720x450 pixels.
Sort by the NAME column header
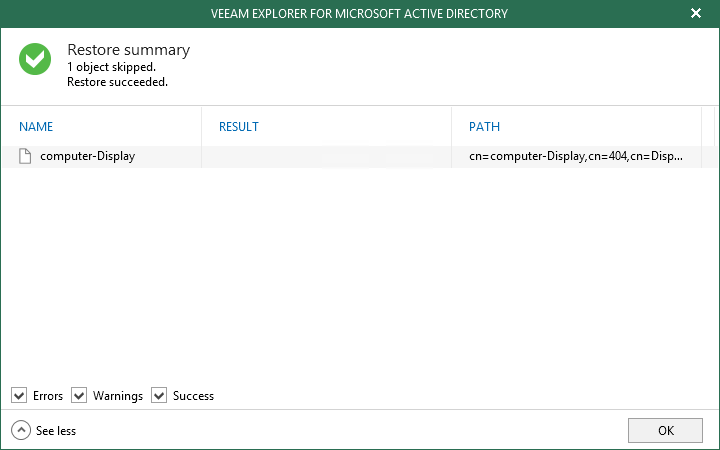click(36, 127)
